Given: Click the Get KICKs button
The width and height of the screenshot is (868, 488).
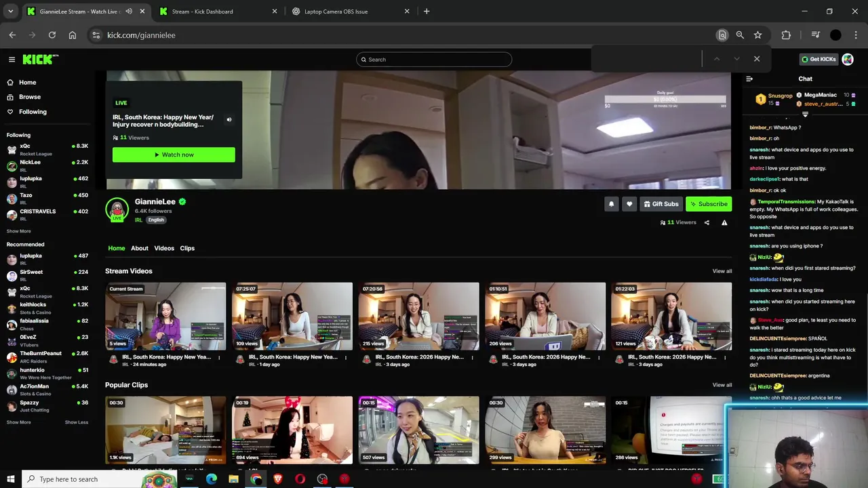Looking at the screenshot, I should click(818, 60).
